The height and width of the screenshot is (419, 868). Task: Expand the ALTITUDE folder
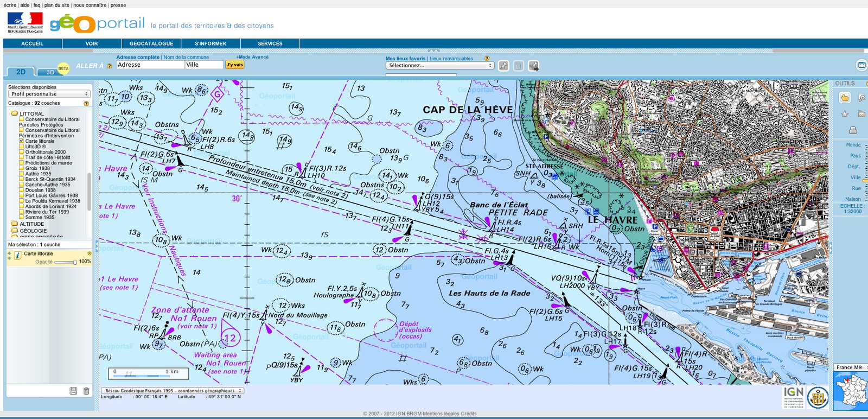[15, 224]
